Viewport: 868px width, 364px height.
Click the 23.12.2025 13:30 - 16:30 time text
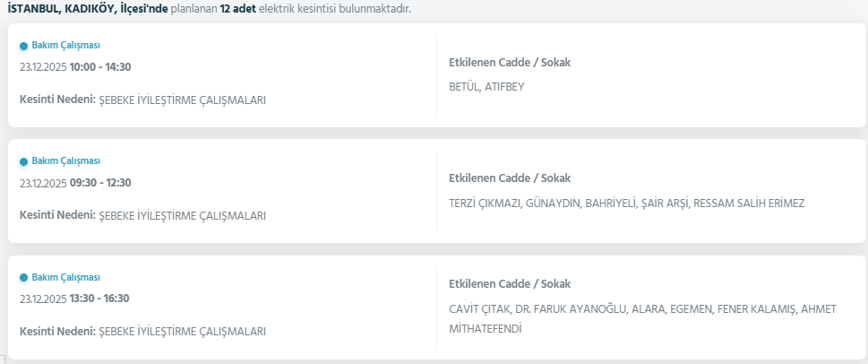pos(75,299)
